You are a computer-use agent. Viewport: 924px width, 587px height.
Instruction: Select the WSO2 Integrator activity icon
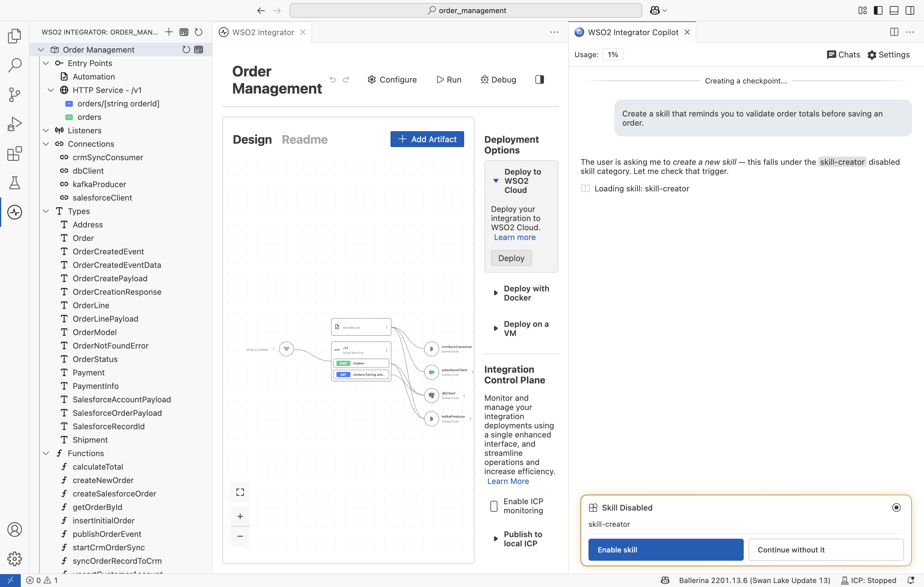[x=15, y=212]
